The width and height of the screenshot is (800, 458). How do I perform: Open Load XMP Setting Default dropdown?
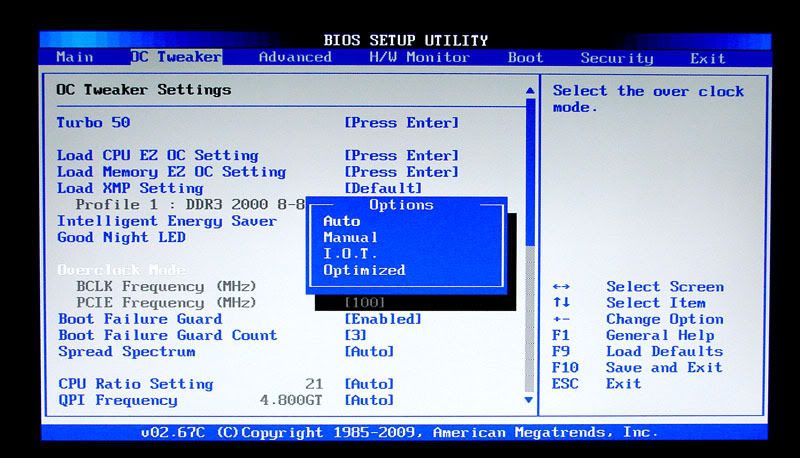coord(383,188)
